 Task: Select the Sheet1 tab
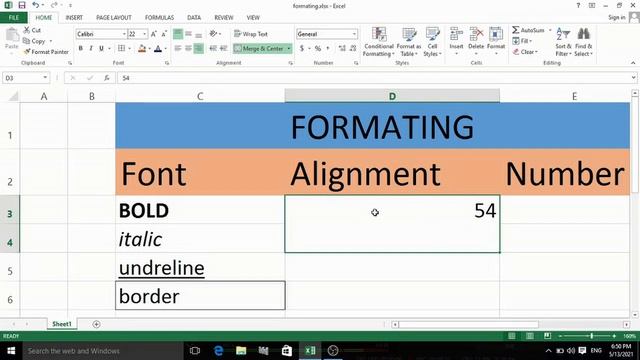[x=62, y=324]
